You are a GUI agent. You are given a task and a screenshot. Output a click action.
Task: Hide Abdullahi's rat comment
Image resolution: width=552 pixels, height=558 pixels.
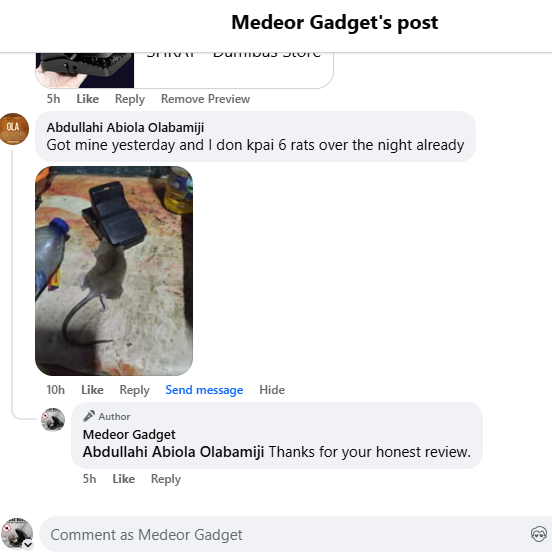[x=272, y=390]
